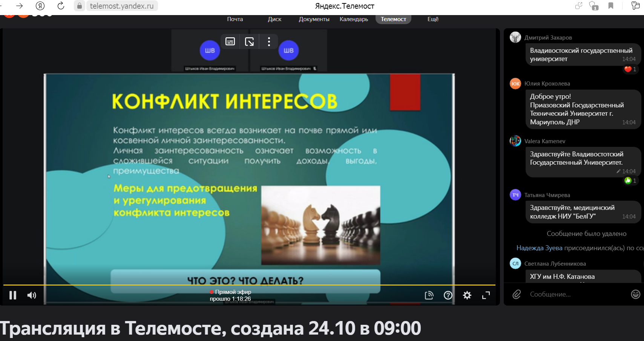Click the yellow broadcast progress bar
Viewport: 644px width, 341px height.
coord(249,285)
